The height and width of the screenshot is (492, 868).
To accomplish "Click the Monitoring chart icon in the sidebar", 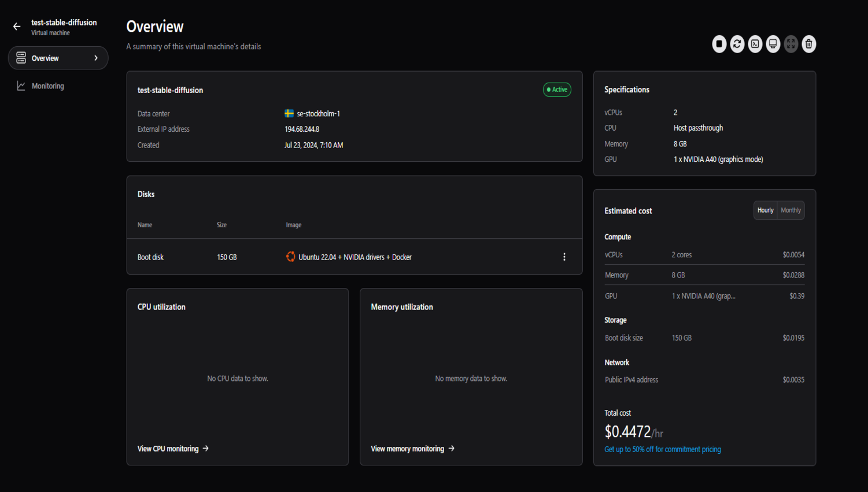I will click(x=21, y=86).
